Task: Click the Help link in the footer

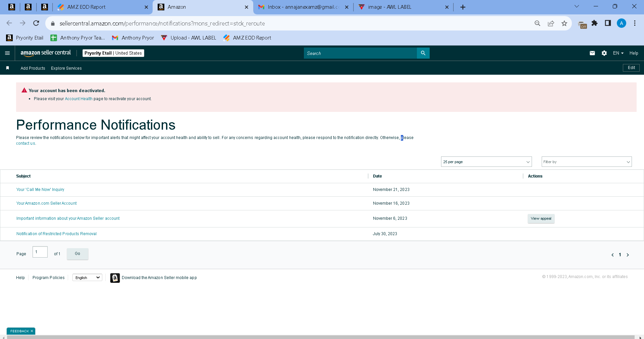Action: (x=20, y=278)
